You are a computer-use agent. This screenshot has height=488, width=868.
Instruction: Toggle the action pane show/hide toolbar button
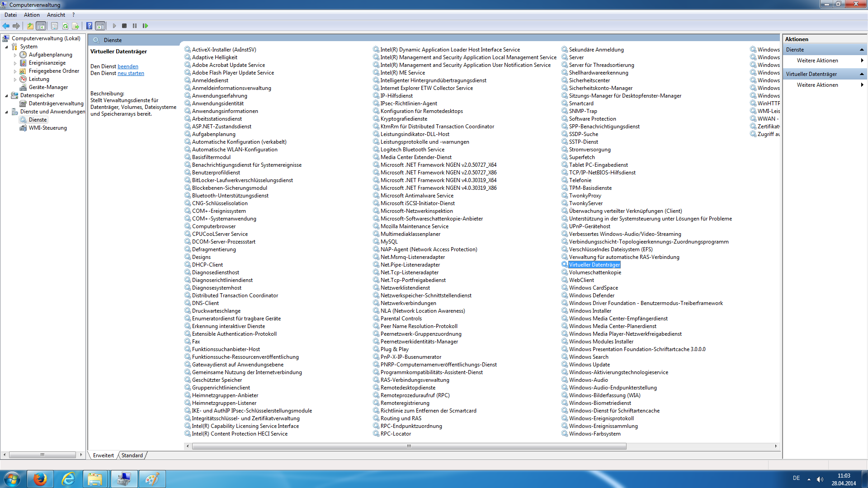(x=100, y=26)
